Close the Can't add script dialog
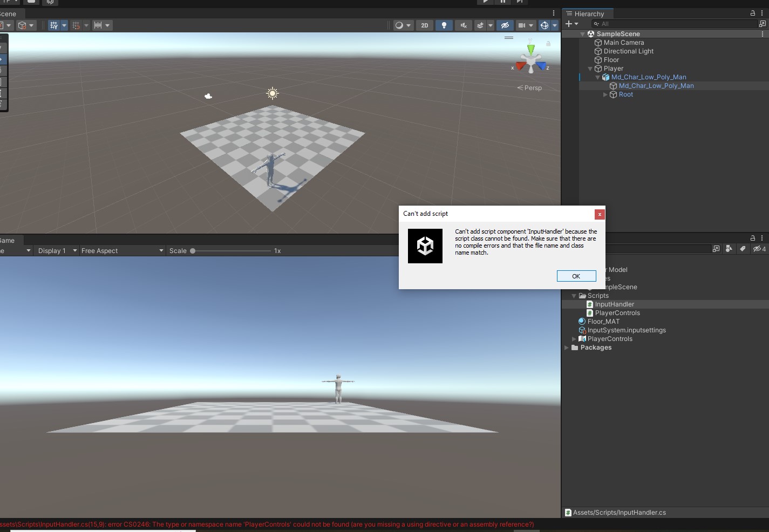This screenshot has height=532, width=769. point(599,214)
